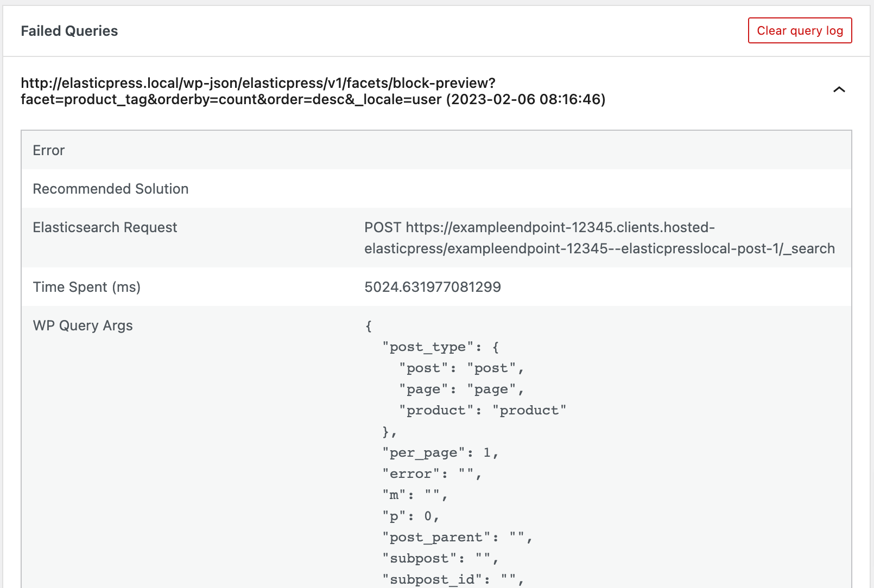This screenshot has width=874, height=588.
Task: Click the Failed Queries panel heading
Action: (69, 31)
